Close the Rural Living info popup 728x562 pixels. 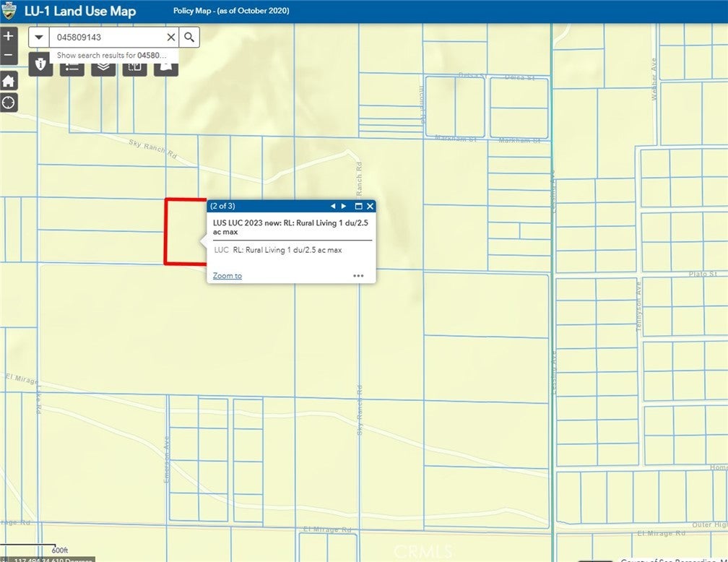coord(368,206)
